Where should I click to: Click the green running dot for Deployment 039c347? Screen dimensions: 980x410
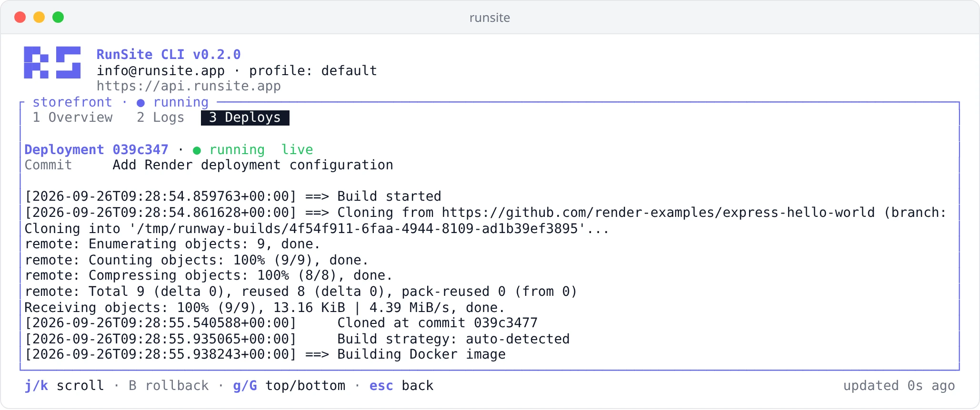click(197, 150)
